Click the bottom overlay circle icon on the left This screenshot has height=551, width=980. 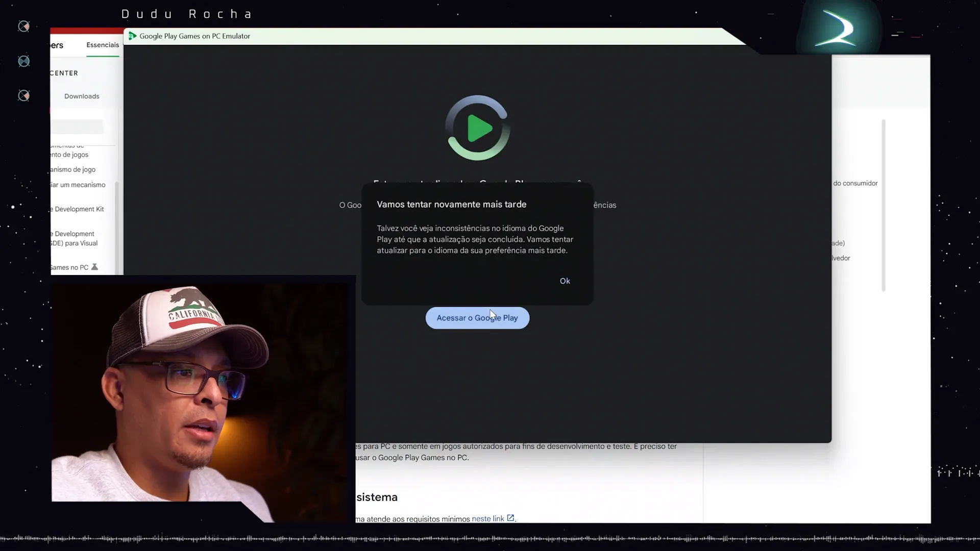(23, 95)
